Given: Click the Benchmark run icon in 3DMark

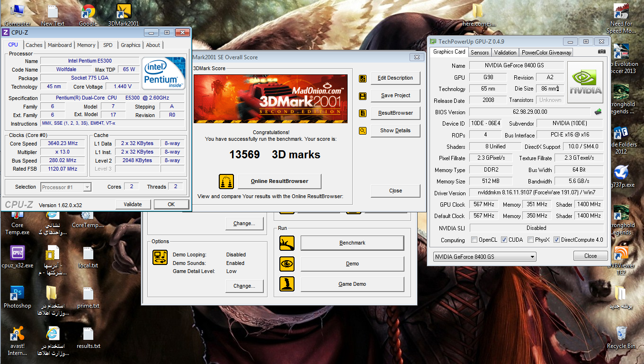Looking at the screenshot, I should click(x=287, y=243).
